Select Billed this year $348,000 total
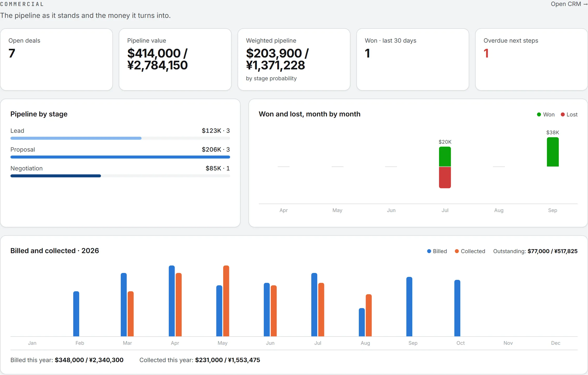Viewport: 588px width, 375px height. click(67, 360)
